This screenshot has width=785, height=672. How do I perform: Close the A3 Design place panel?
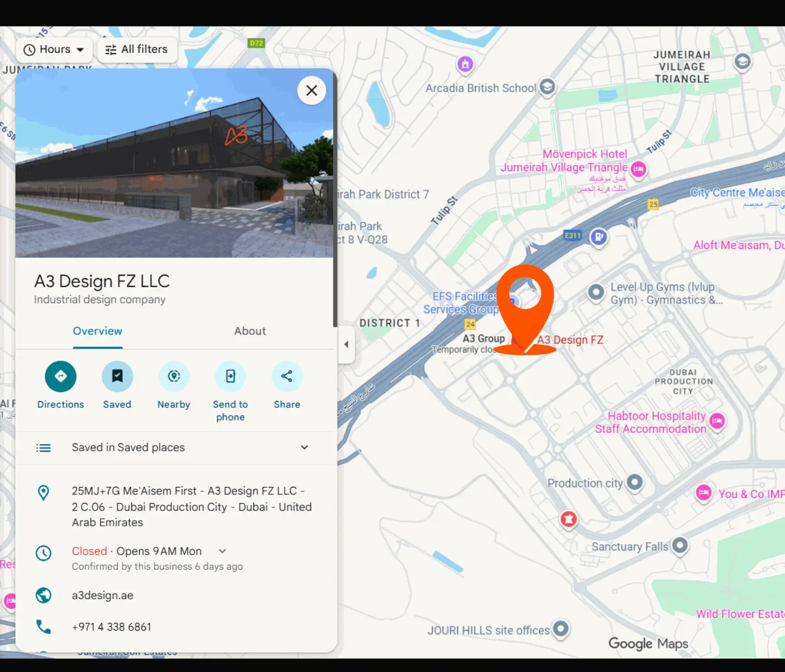tap(312, 90)
